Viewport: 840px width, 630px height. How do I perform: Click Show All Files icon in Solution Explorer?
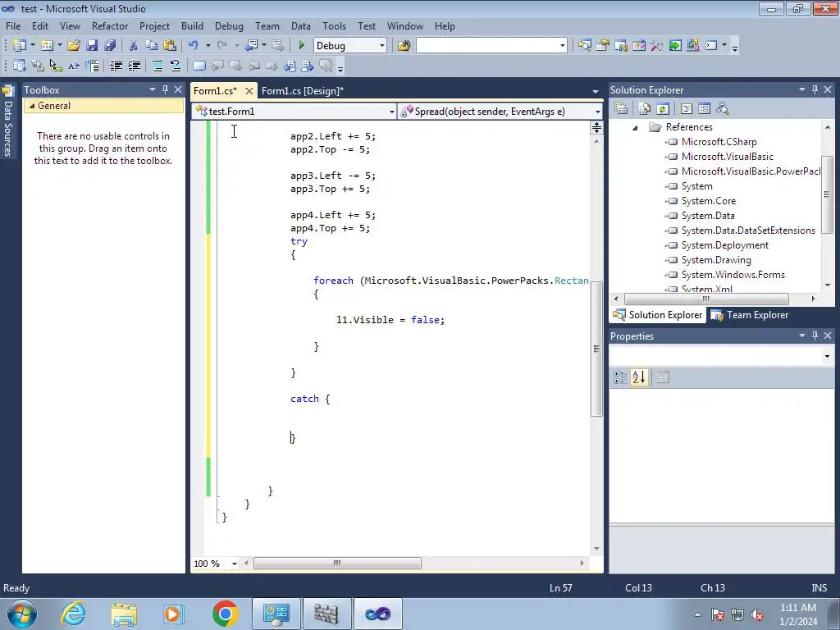point(645,109)
